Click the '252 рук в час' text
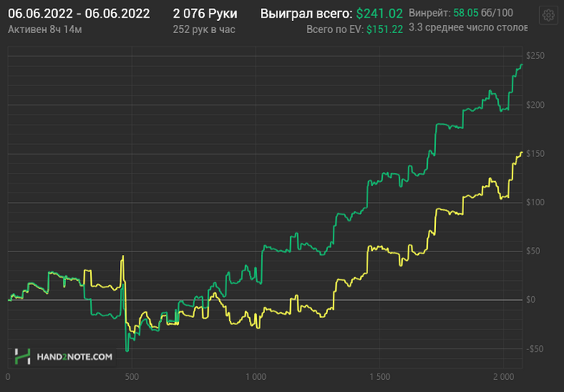The height and width of the screenshot is (392, 564). [x=204, y=29]
